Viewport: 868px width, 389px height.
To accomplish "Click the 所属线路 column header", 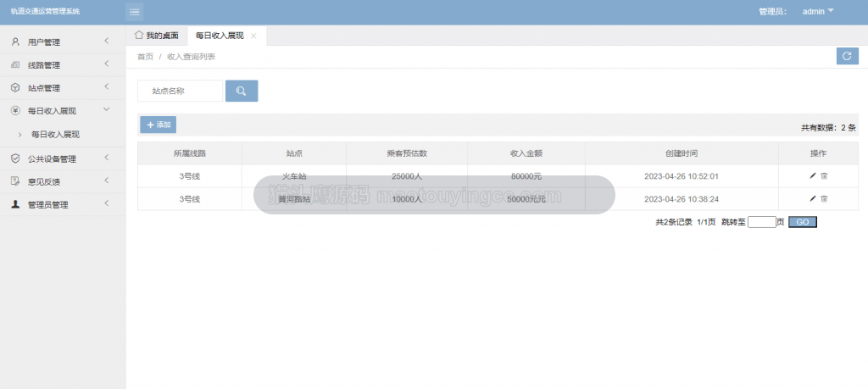I will click(x=190, y=153).
